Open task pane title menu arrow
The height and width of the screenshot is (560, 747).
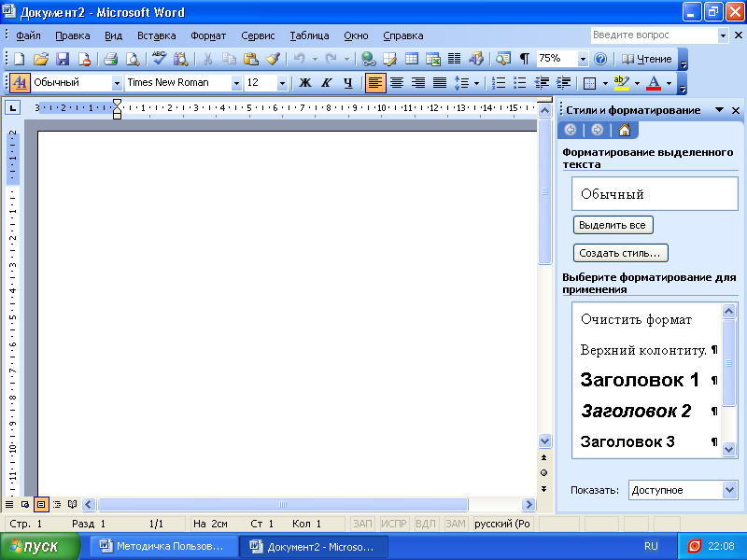coord(719,110)
